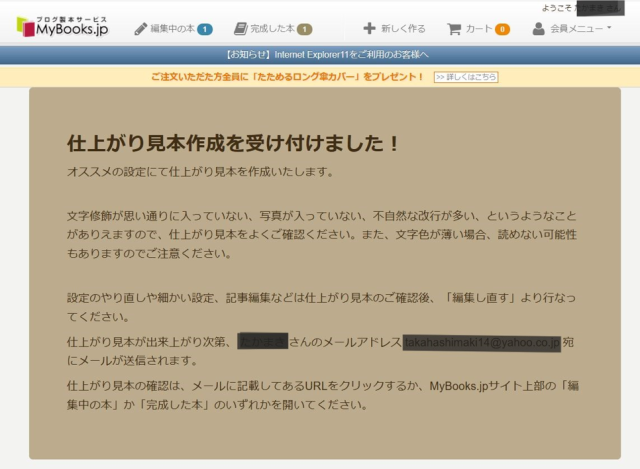Click the blue count badge on 編集中の本
This screenshot has width=640, height=469.
point(204,29)
